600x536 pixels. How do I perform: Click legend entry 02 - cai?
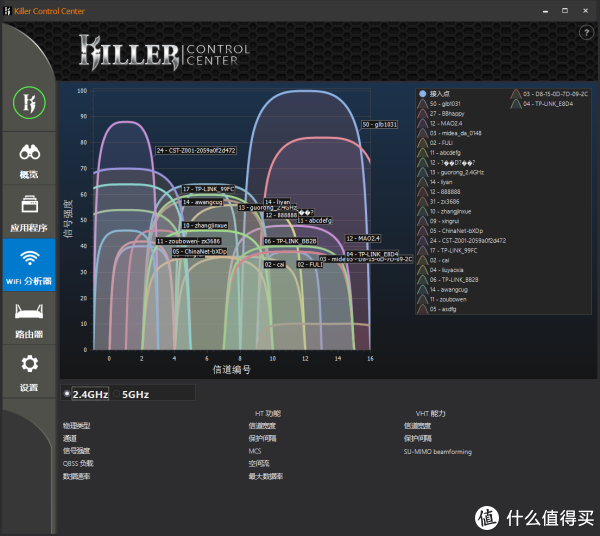pyautogui.click(x=439, y=260)
